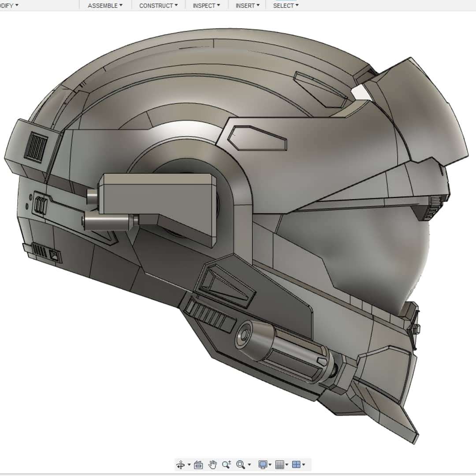
Task: Open the Construct menu
Action: click(x=159, y=5)
